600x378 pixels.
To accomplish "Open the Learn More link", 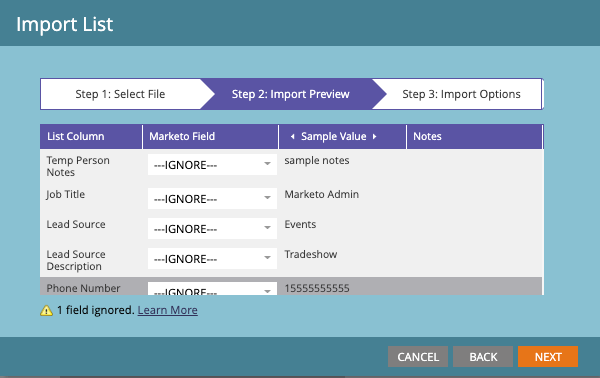I will (168, 310).
